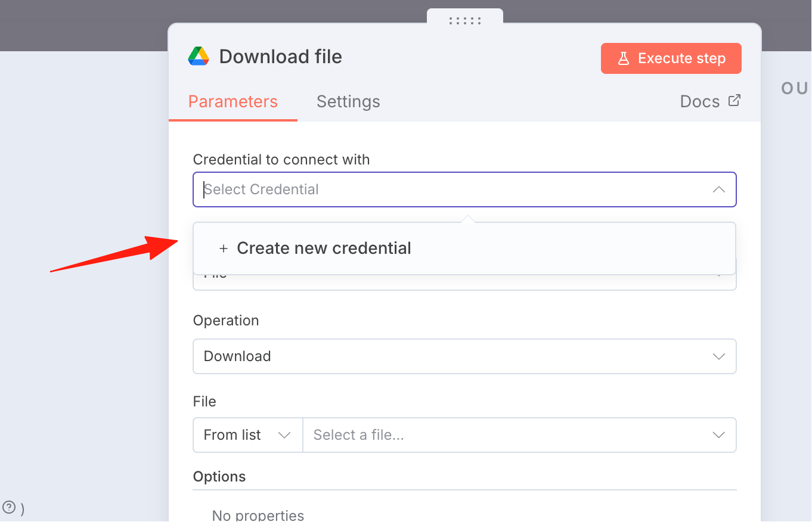
Task: Collapse the credential list with the up chevron
Action: [x=719, y=189]
